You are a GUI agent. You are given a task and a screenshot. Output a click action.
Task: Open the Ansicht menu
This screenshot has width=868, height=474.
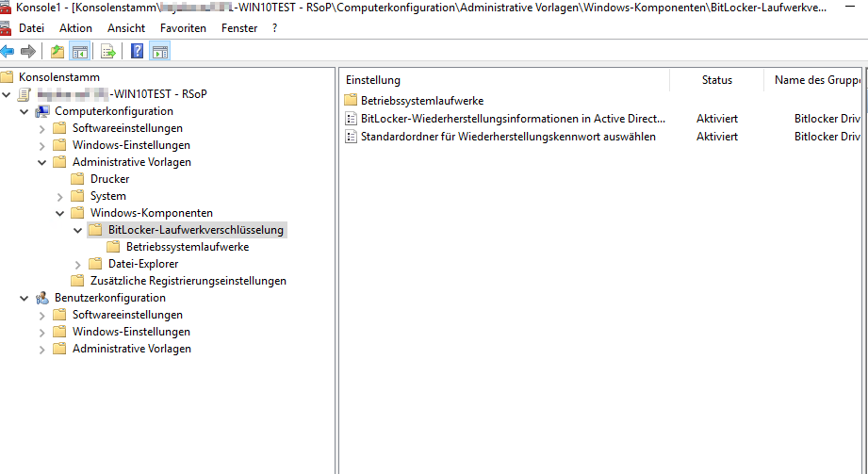coord(126,28)
